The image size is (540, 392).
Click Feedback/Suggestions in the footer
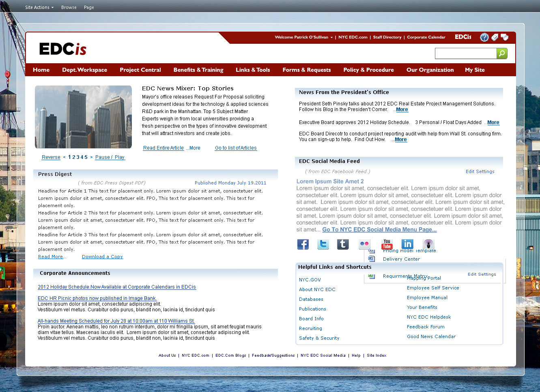pos(273,356)
